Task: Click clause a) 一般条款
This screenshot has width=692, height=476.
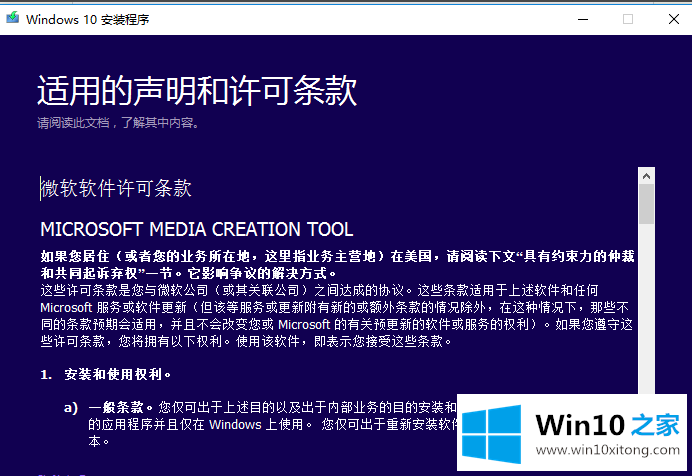Action: point(260,424)
